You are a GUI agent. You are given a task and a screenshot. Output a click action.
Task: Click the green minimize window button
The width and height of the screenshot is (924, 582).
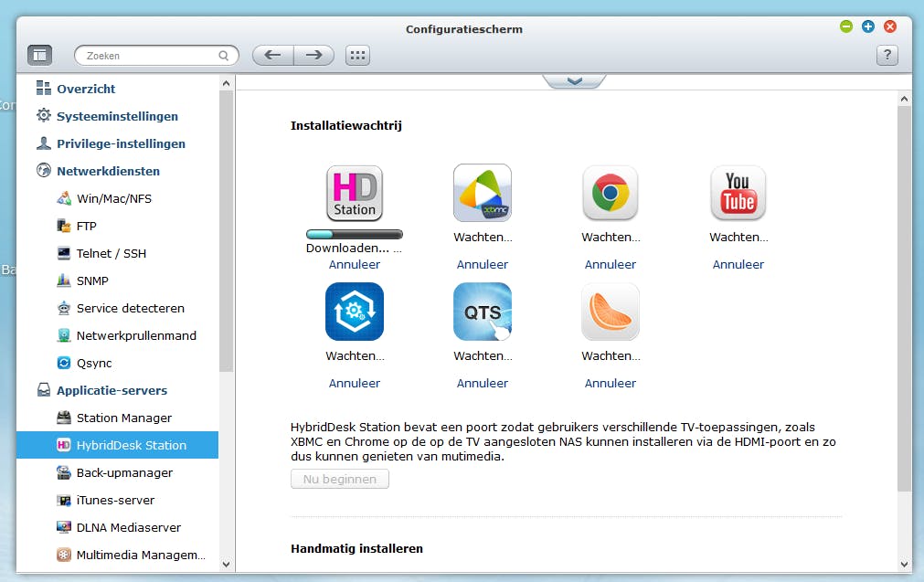[846, 26]
